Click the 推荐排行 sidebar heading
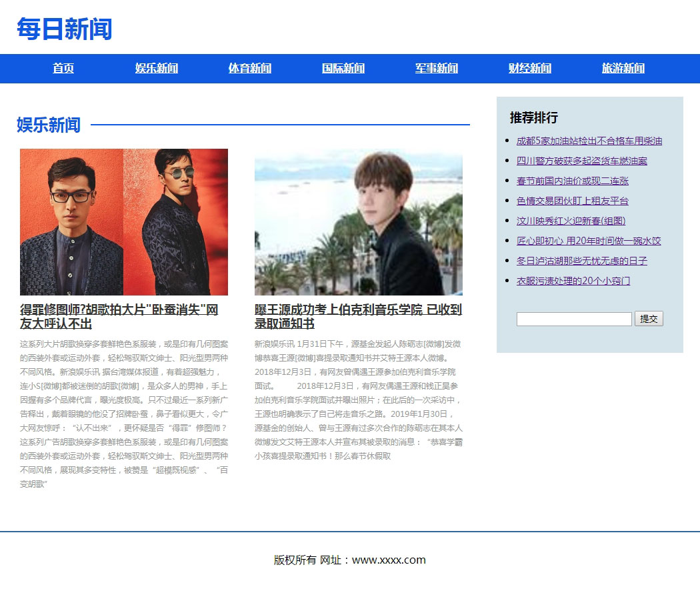The image size is (700, 611). click(x=534, y=118)
